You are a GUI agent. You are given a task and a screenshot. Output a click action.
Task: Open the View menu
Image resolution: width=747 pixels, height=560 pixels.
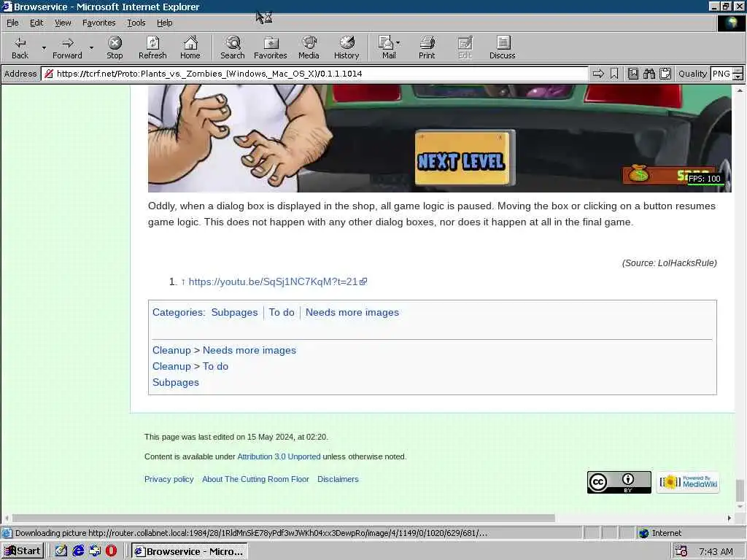click(63, 23)
